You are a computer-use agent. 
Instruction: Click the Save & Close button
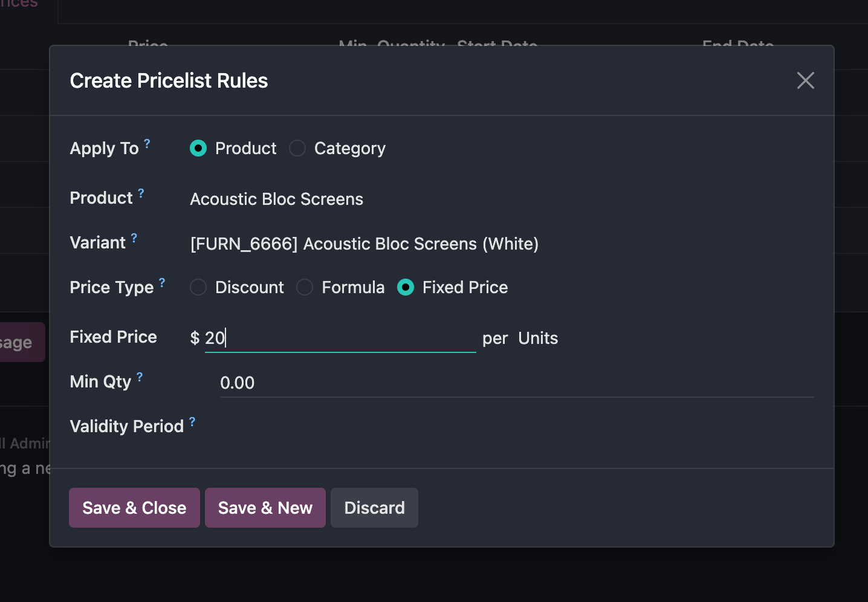click(134, 508)
